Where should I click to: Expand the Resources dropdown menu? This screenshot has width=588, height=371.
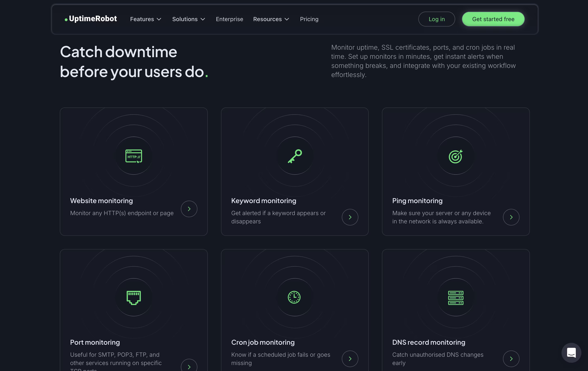271,19
